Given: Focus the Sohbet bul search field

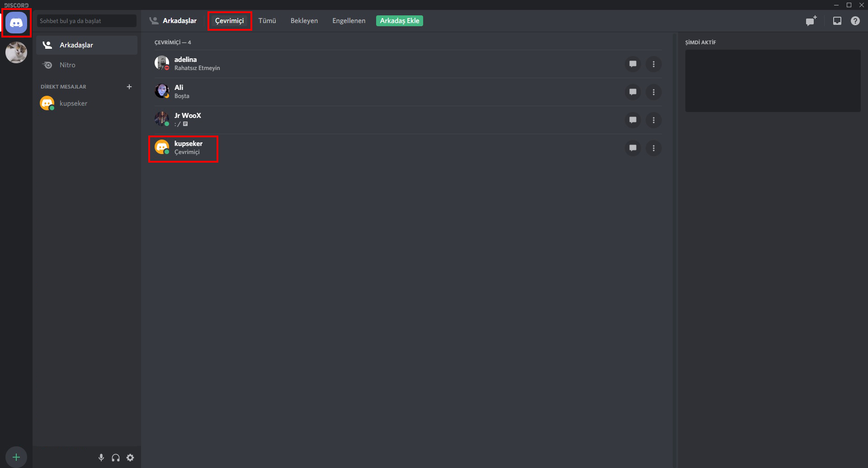Looking at the screenshot, I should [86, 21].
